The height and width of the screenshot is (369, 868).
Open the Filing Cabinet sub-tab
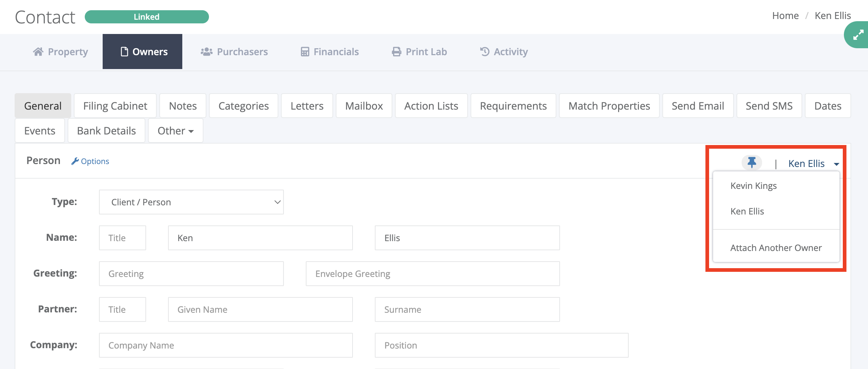(x=115, y=106)
